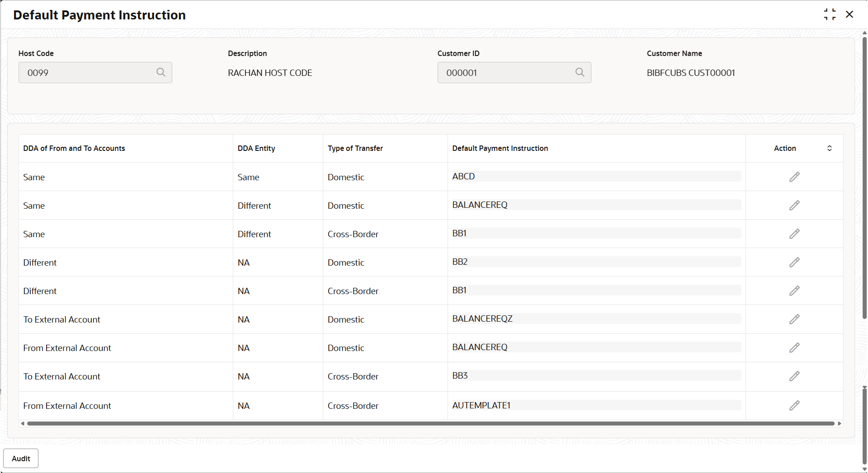Viewport: 868px width, 473px height.
Task: Click the Description label
Action: pos(247,53)
